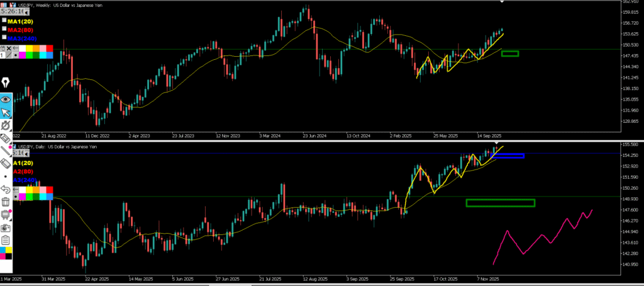644x286 pixels.
Task: Click the X button in weekly palette
Action: pos(9,49)
